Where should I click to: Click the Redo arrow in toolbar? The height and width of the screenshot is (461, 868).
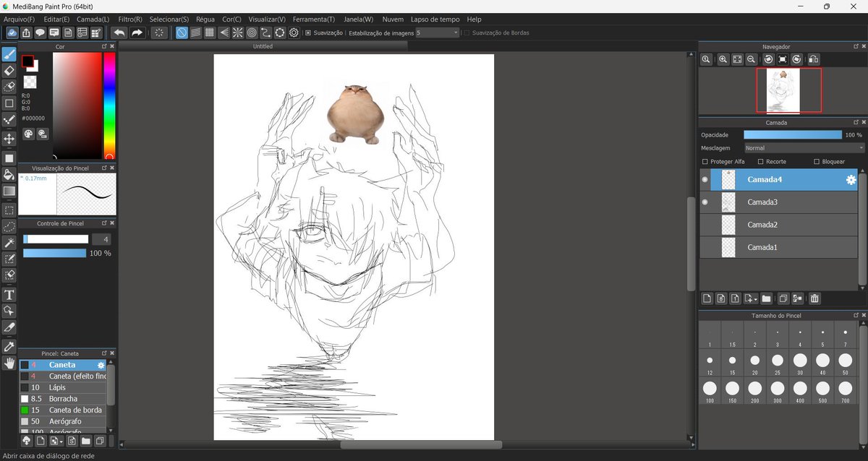137,33
